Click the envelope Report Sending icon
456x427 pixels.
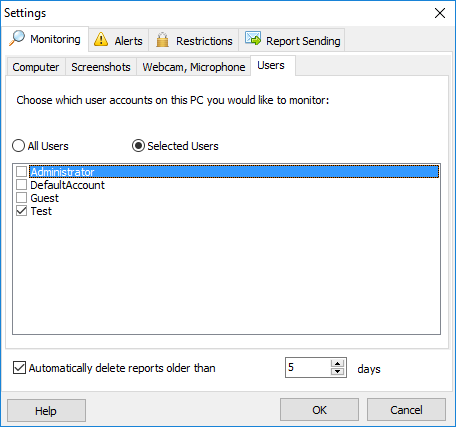pos(253,38)
